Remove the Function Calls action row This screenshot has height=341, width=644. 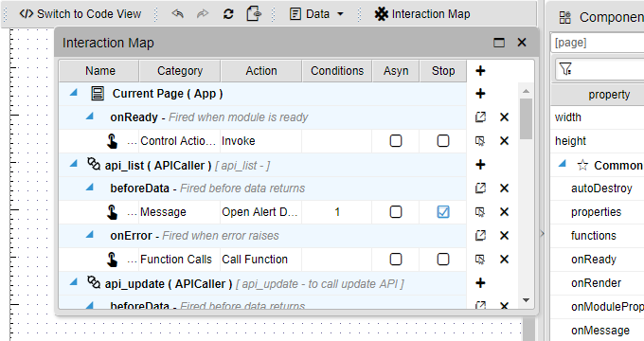click(505, 260)
